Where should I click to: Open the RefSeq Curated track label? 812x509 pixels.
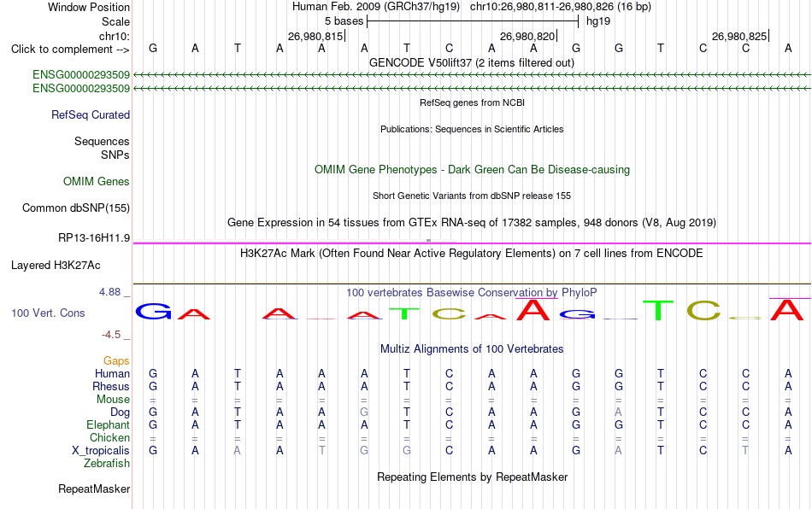(x=91, y=114)
